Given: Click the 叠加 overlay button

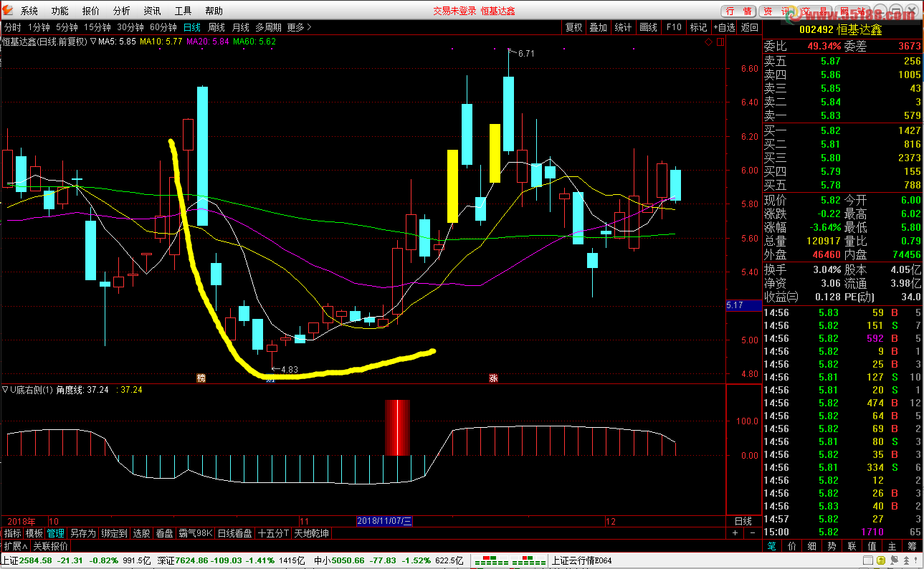Looking at the screenshot, I should pos(598,27).
